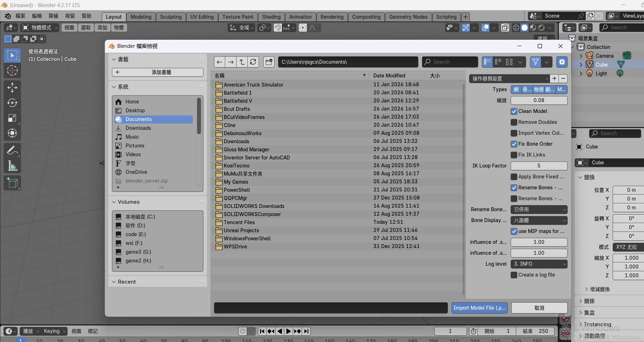Image resolution: width=644 pixels, height=342 pixels.
Task: Select the Transform tool in the left toolbar
Action: (12, 133)
